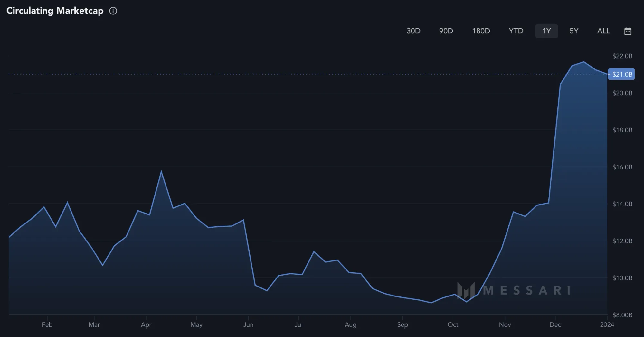This screenshot has width=644, height=337.
Task: Click the Feb month label
Action: [x=47, y=325]
